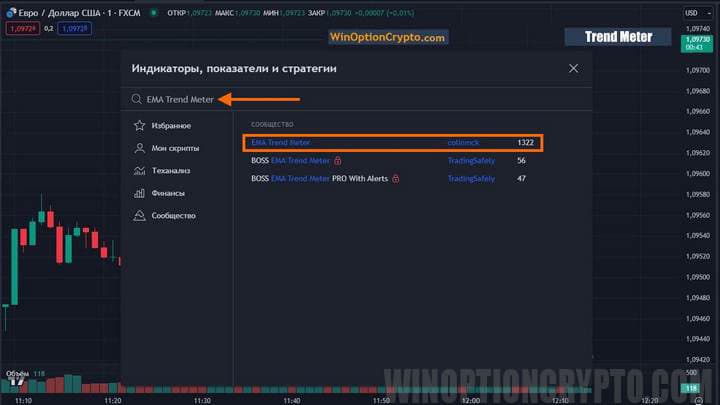Image resolution: width=720 pixels, height=405 pixels.
Task: Click the bar-chart icon beside Финансы
Action: coord(140,193)
